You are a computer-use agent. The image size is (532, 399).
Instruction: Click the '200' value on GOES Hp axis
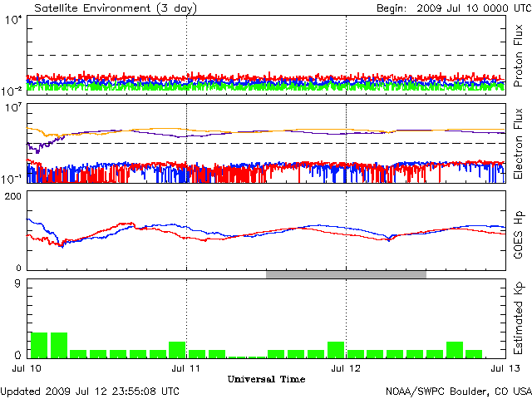point(13,196)
